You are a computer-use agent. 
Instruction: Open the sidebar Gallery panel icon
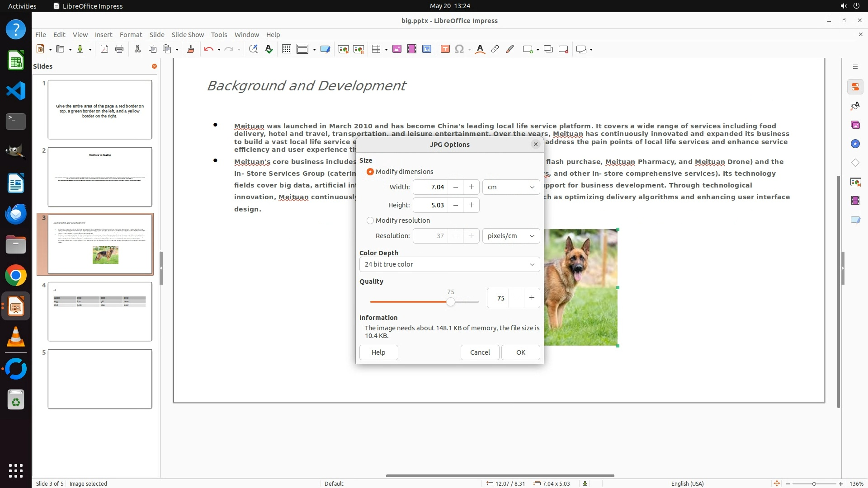[855, 125]
